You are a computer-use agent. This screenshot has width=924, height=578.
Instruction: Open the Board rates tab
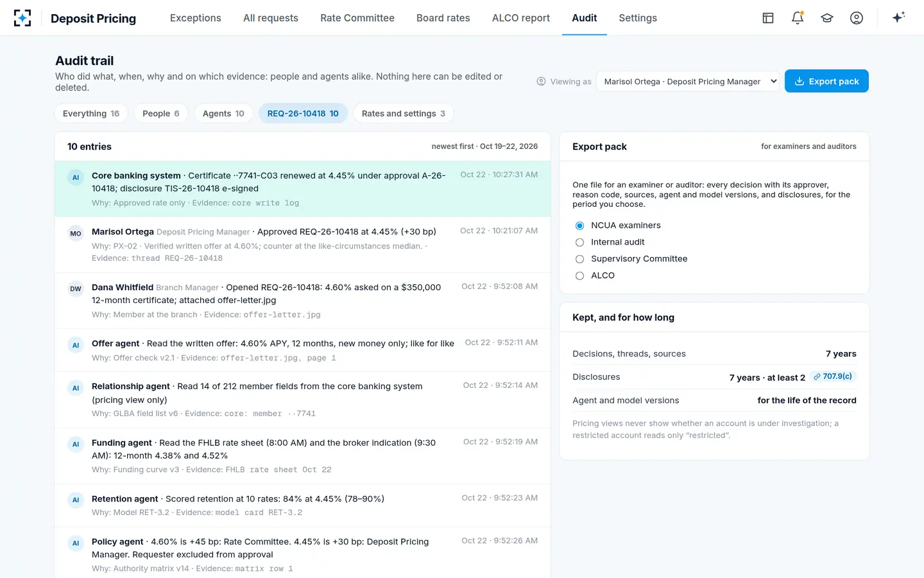tap(443, 18)
